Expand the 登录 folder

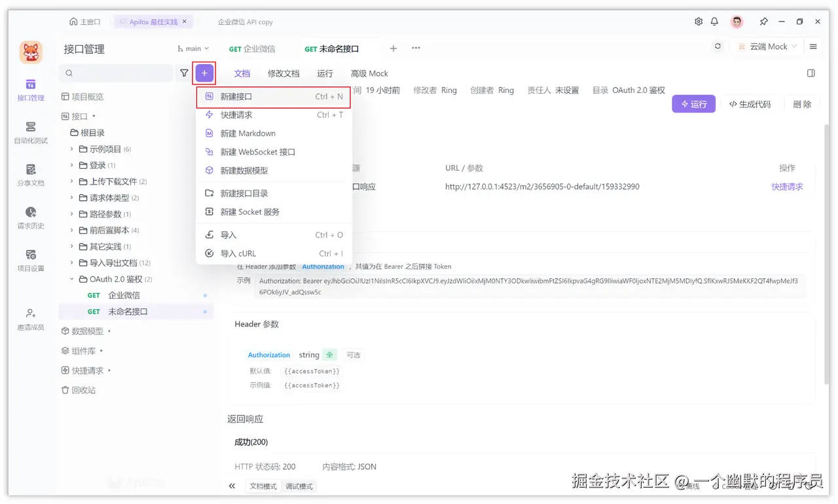[72, 165]
